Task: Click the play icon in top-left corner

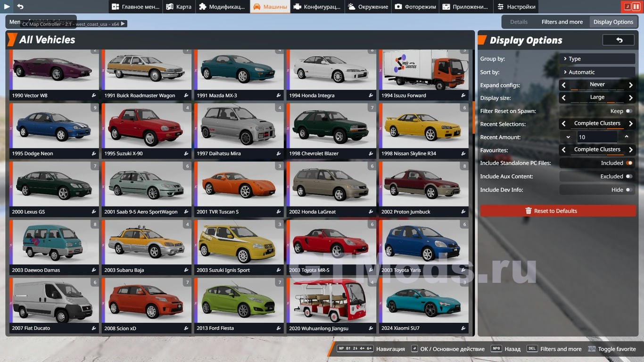Action: click(7, 7)
